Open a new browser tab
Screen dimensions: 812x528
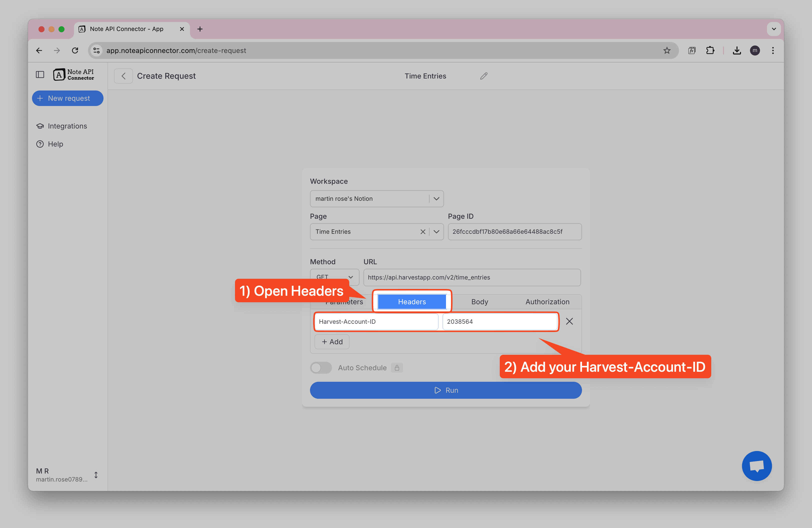point(200,29)
